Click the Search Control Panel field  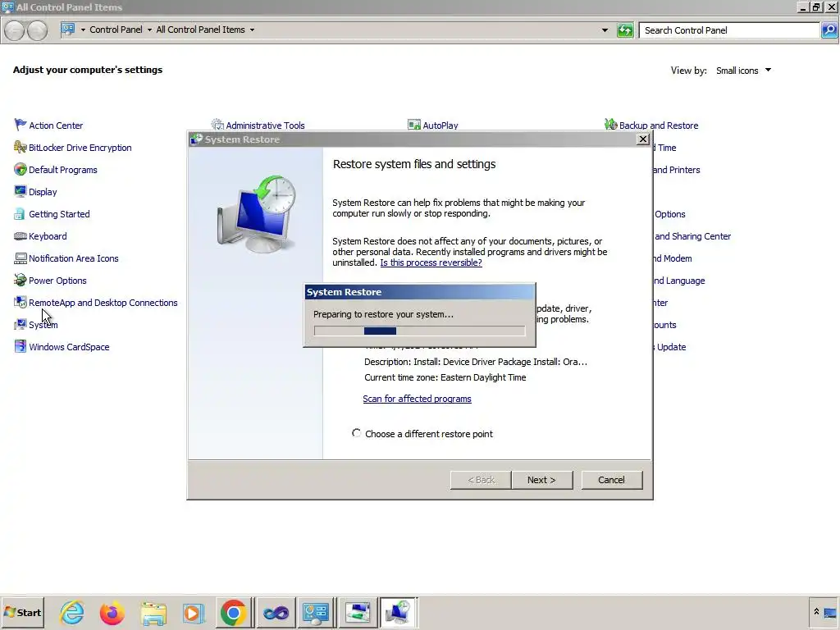(x=729, y=30)
